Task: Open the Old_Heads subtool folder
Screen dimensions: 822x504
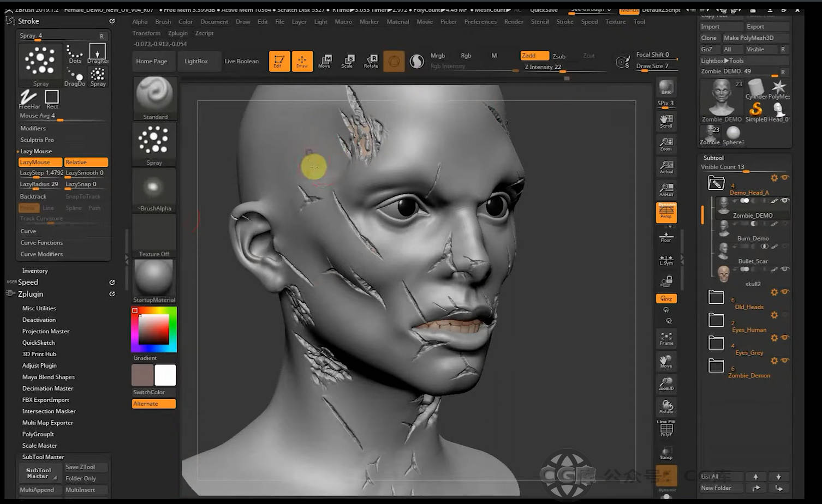Action: (716, 297)
